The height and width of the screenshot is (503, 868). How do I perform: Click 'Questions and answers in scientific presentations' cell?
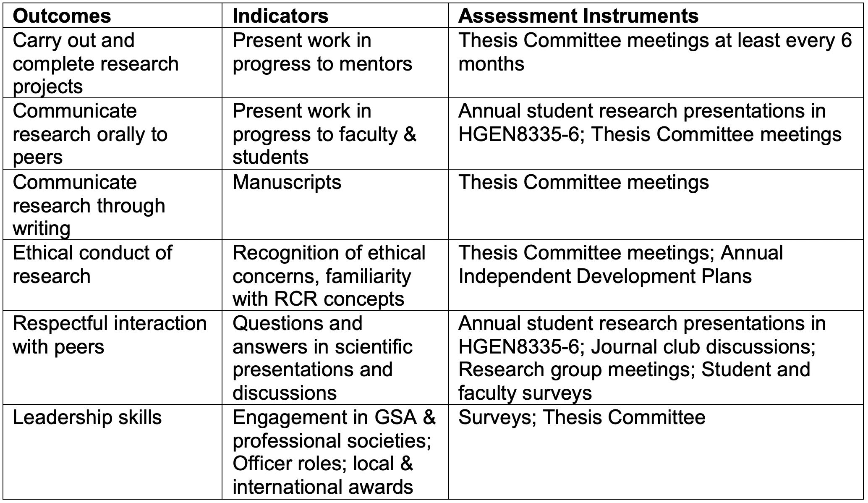click(x=335, y=358)
